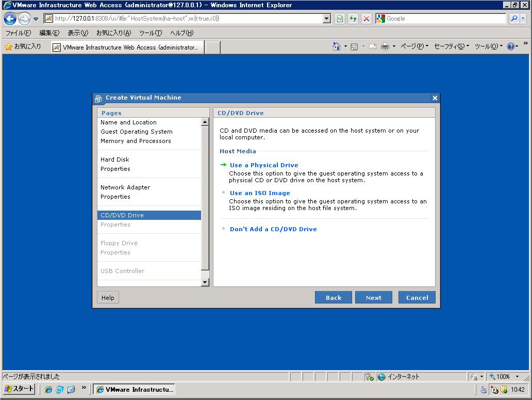Open the ページ(P) command menu
532x400 pixels.
(414, 46)
